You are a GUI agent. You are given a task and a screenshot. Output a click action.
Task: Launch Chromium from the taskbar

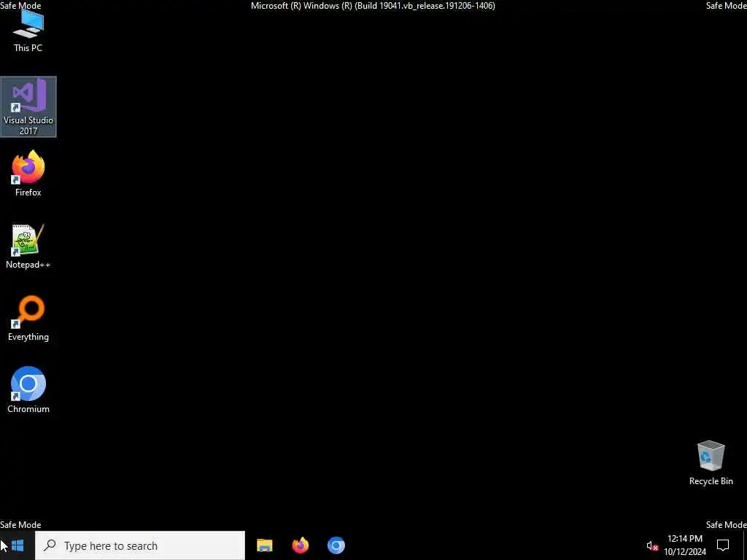336,545
